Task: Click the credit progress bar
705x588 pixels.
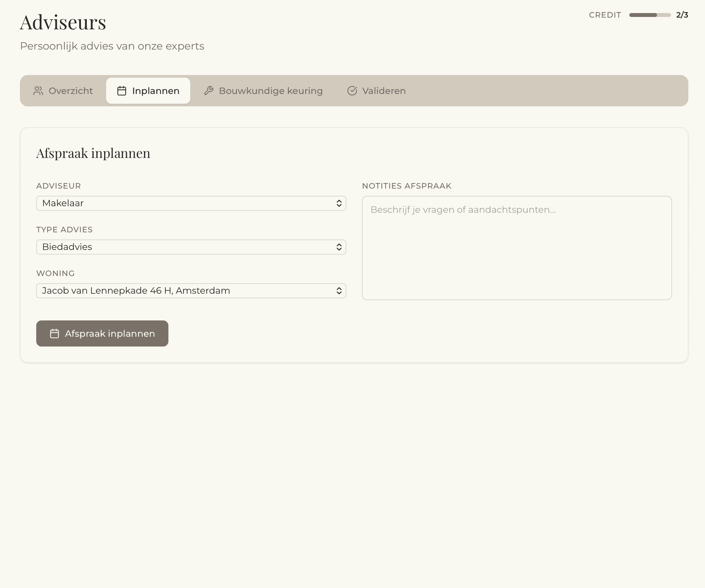Action: pos(650,15)
